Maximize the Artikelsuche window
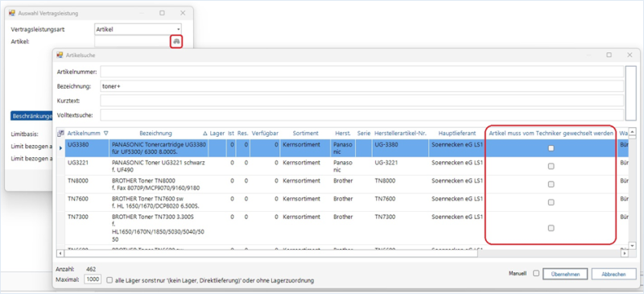 click(x=609, y=55)
